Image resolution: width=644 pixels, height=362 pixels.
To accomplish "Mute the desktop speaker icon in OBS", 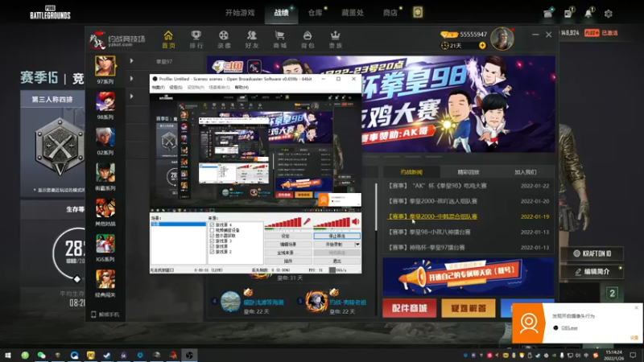I will (x=356, y=222).
